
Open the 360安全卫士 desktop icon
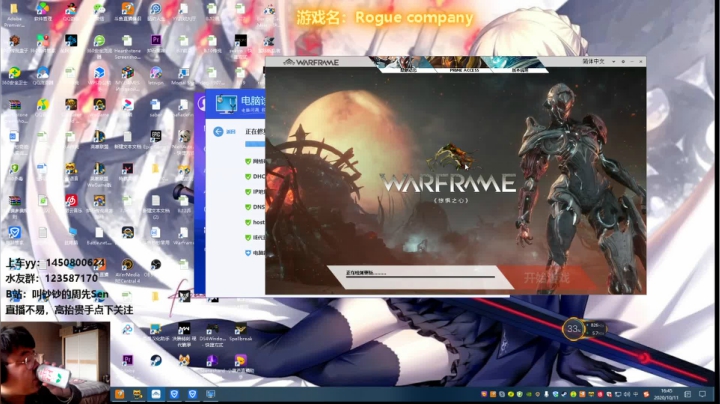click(14, 75)
